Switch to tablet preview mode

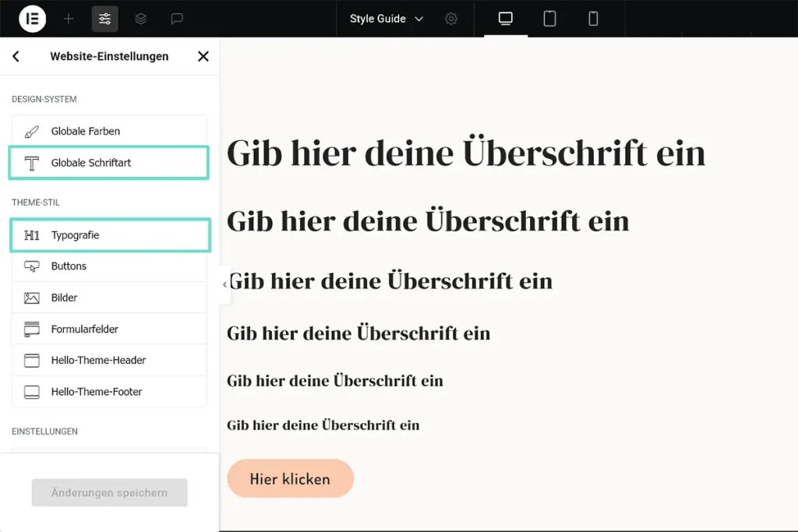[x=549, y=18]
